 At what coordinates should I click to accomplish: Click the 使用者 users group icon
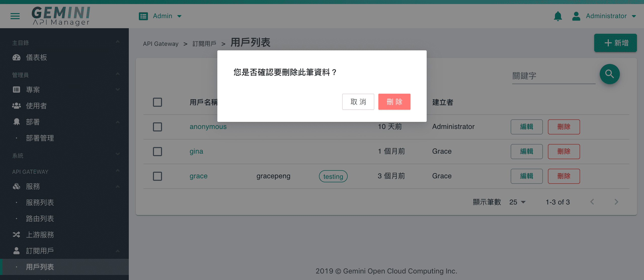pyautogui.click(x=16, y=106)
